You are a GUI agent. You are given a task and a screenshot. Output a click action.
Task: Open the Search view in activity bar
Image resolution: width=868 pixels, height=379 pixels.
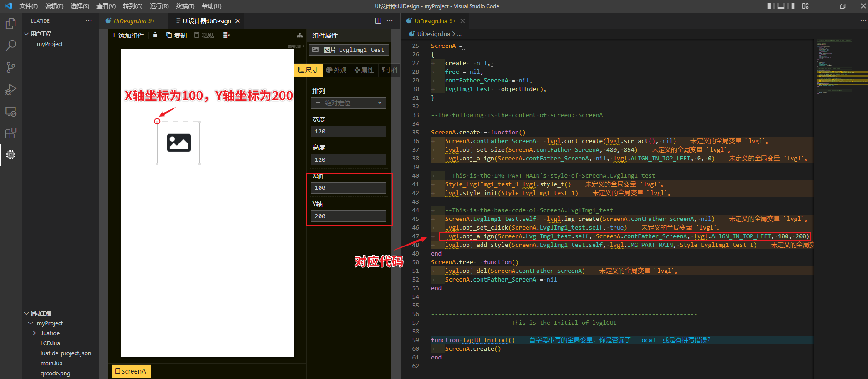[x=11, y=46]
